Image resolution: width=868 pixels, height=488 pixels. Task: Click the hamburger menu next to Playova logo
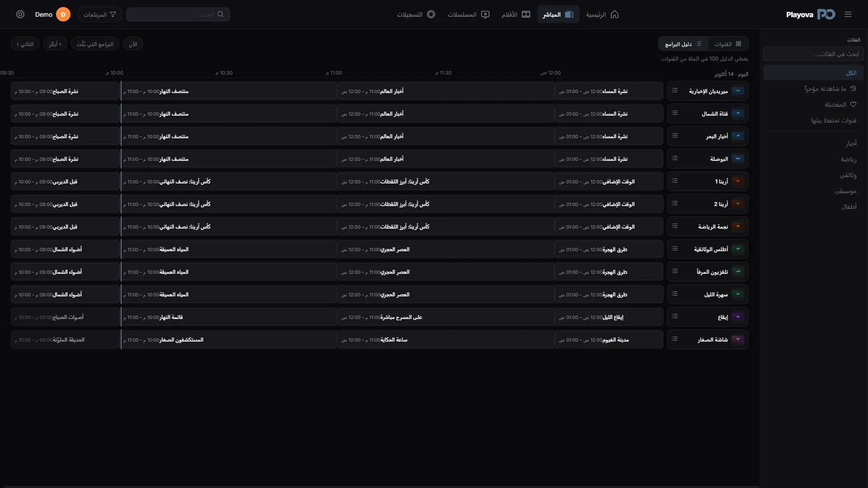pos(848,14)
